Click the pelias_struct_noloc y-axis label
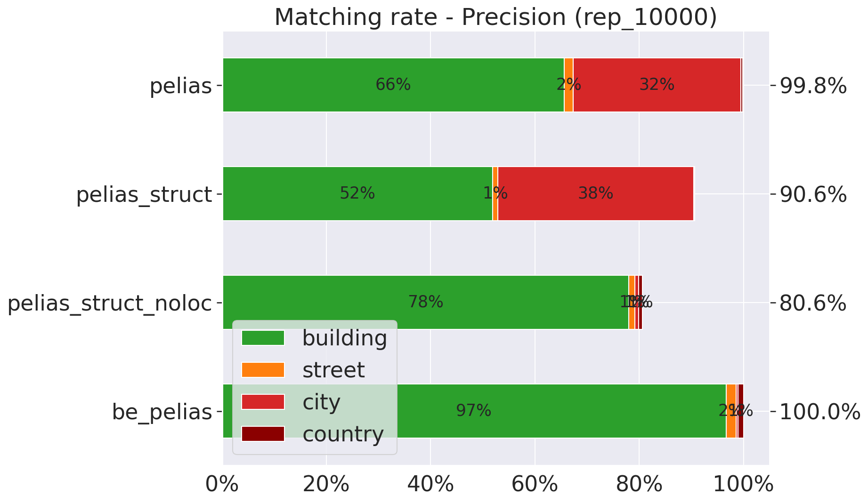The height and width of the screenshot is (503, 868). [110, 303]
